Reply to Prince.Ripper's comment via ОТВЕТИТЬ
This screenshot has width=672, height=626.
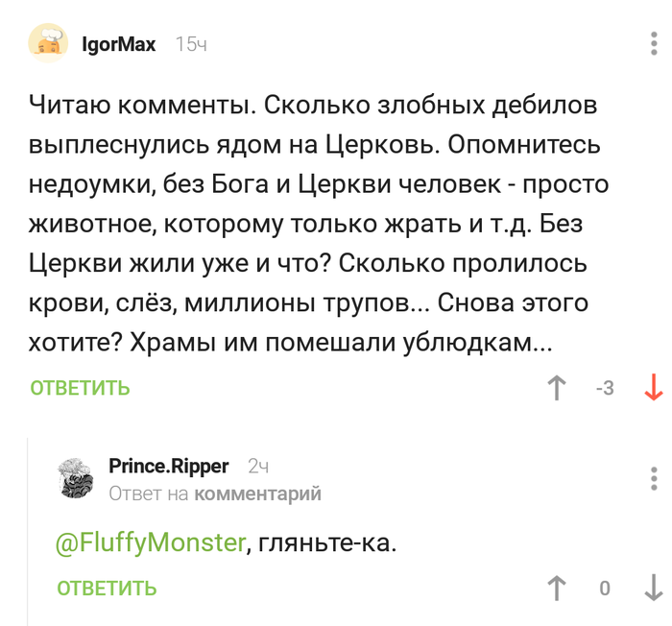pyautogui.click(x=107, y=589)
